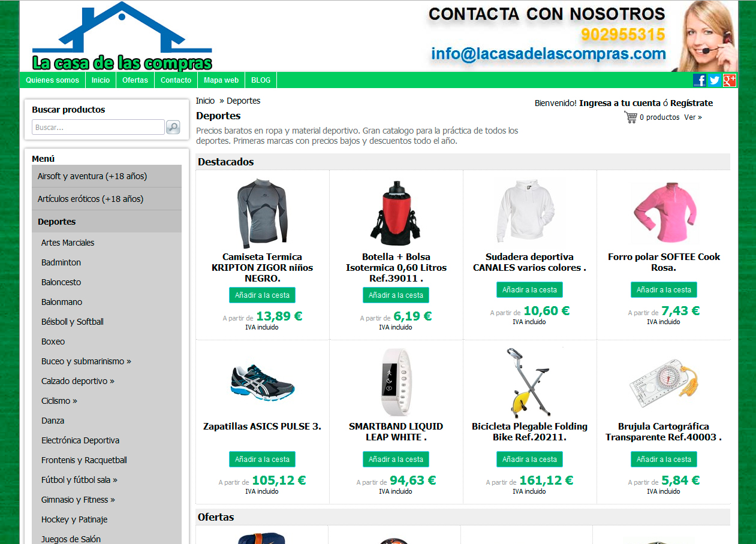Open Bicicleta Plegable Folding Bike title link
The height and width of the screenshot is (544, 756).
tap(529, 432)
